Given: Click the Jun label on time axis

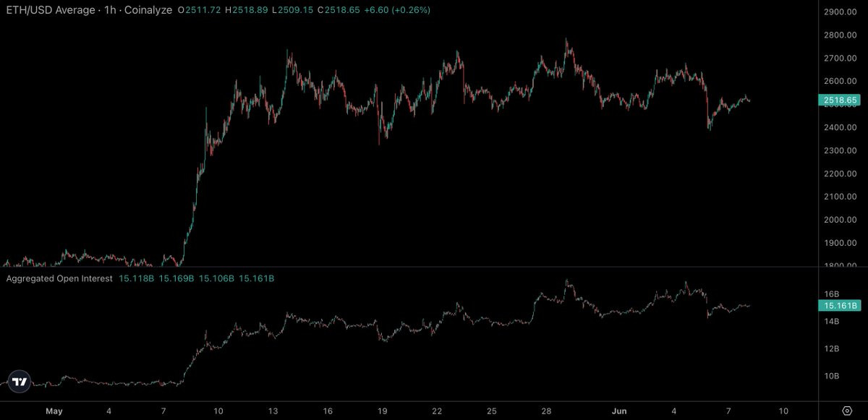Looking at the screenshot, I should [x=618, y=411].
